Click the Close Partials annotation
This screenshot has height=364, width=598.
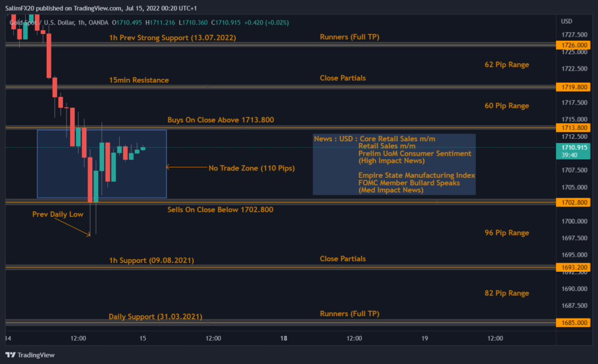343,78
